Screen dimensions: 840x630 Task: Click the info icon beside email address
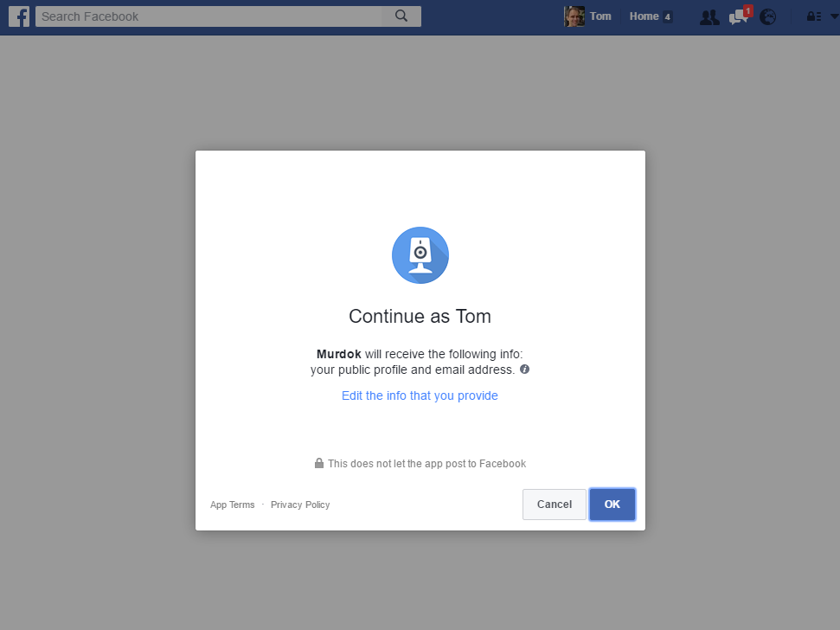pos(524,370)
